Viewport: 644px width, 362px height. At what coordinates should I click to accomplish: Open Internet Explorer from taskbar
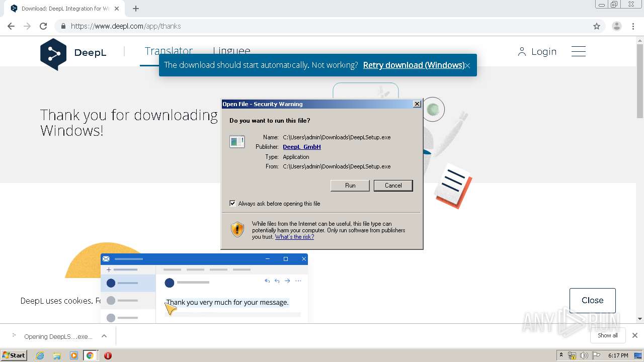40,355
